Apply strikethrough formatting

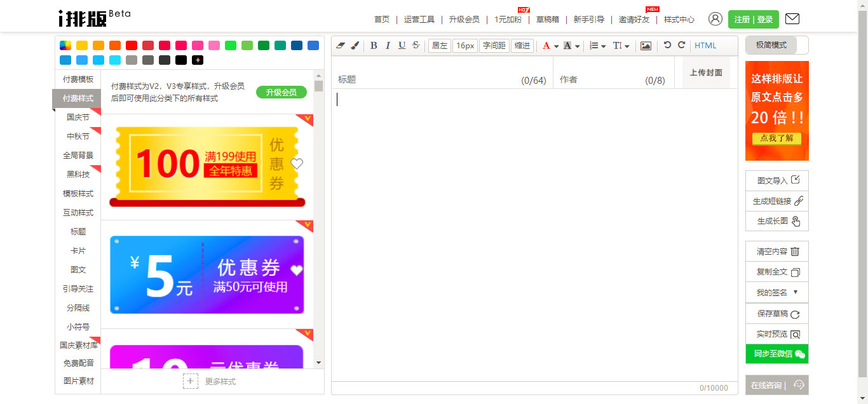(x=415, y=45)
